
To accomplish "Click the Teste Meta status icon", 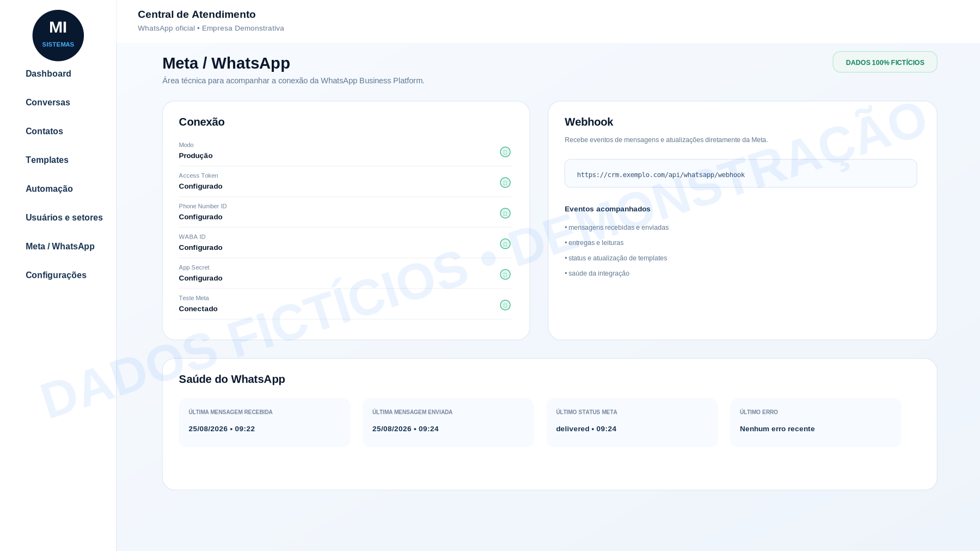I will (x=505, y=305).
